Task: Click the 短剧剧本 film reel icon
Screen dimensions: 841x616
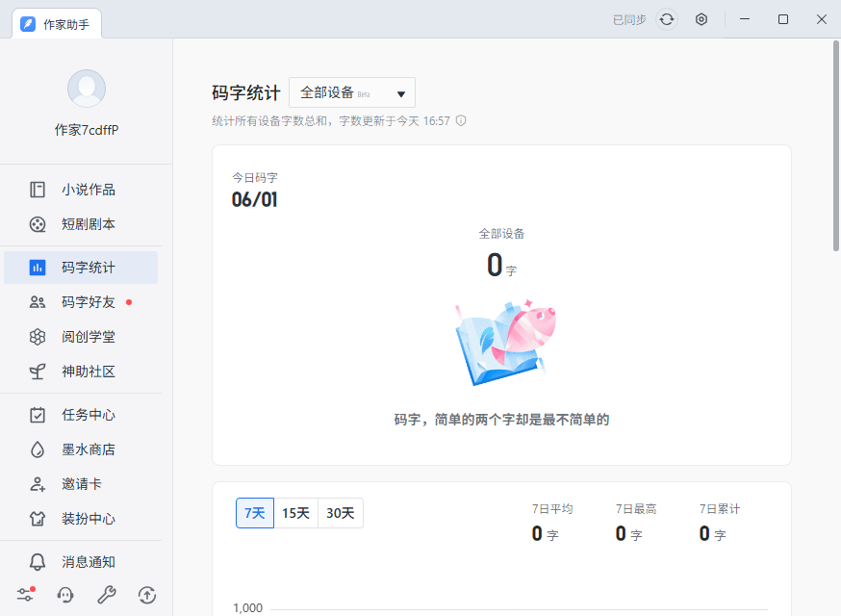Action: tap(38, 224)
